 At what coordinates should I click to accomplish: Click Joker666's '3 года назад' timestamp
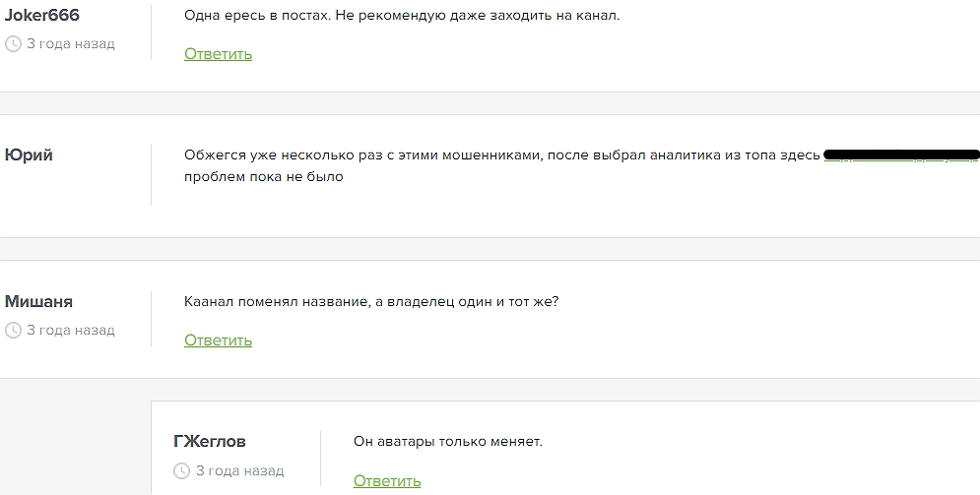(x=71, y=43)
